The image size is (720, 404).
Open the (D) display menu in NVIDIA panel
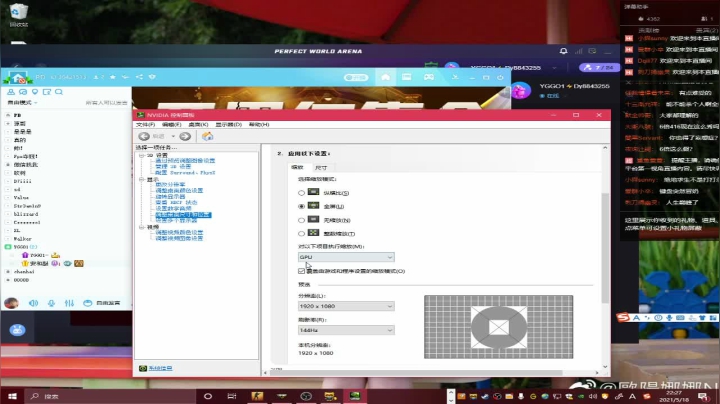229,125
